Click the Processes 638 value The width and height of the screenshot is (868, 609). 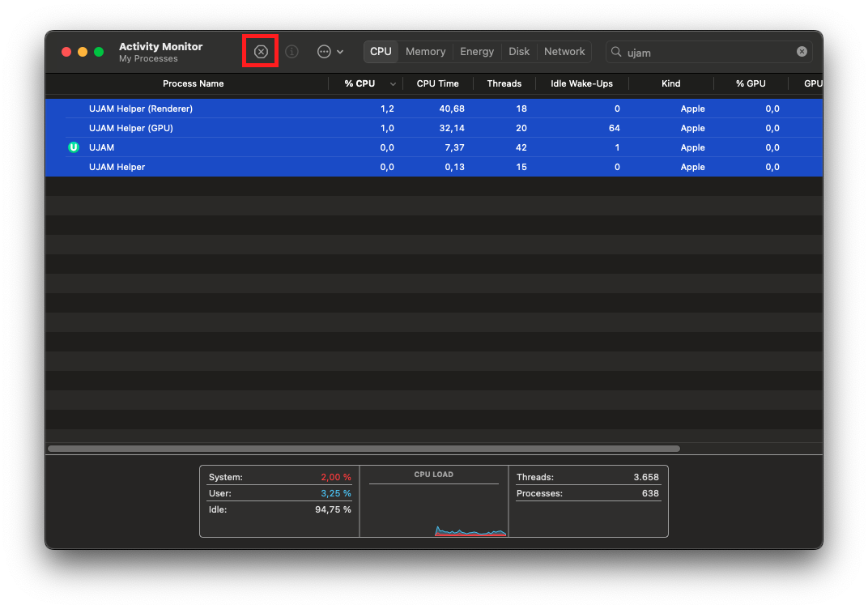coord(650,492)
